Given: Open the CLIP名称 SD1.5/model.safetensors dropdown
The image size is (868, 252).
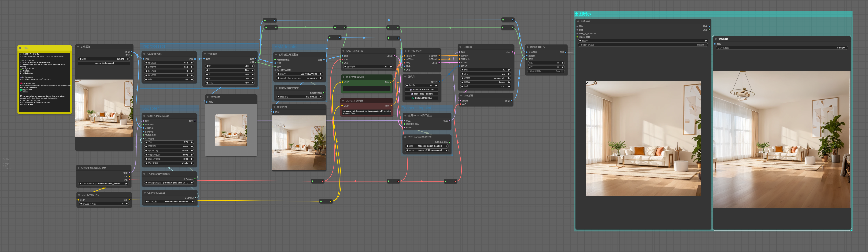Looking at the screenshot, I should [169, 202].
